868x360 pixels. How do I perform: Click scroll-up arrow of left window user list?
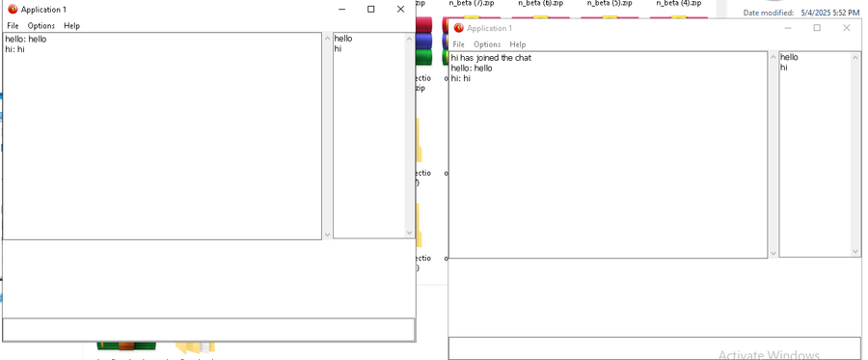click(409, 39)
